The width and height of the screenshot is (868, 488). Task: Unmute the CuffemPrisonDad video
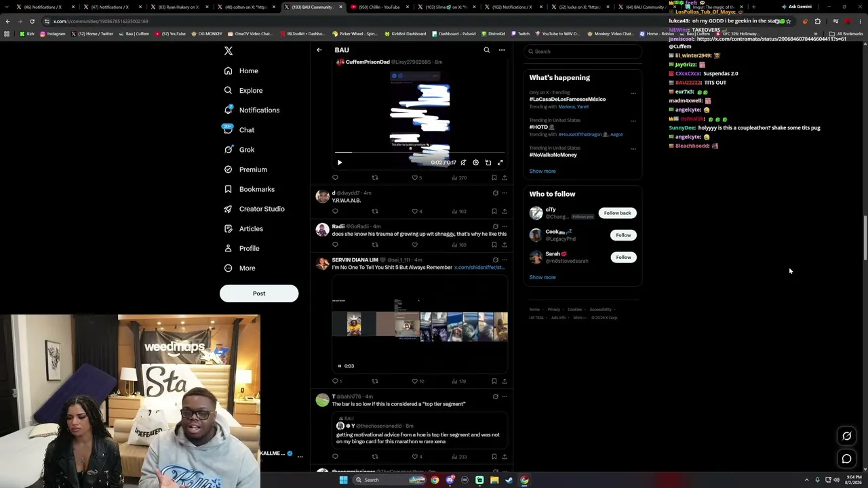[463, 163]
